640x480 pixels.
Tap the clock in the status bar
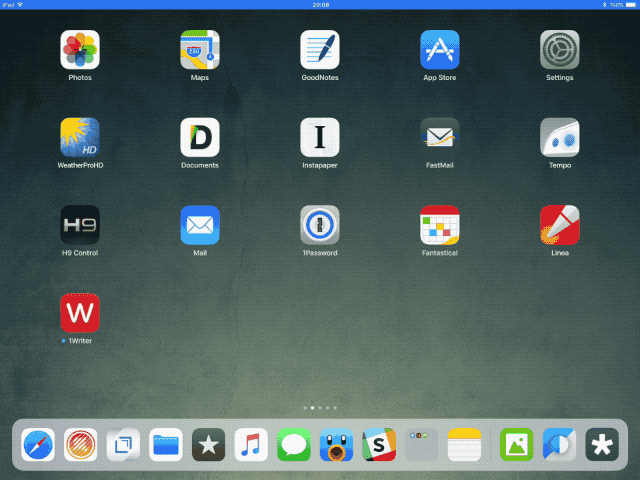pyautogui.click(x=321, y=5)
